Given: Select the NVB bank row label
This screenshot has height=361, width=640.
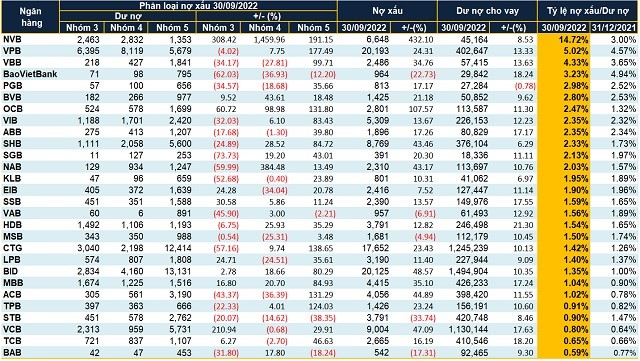Looking at the screenshot, I should [x=12, y=39].
